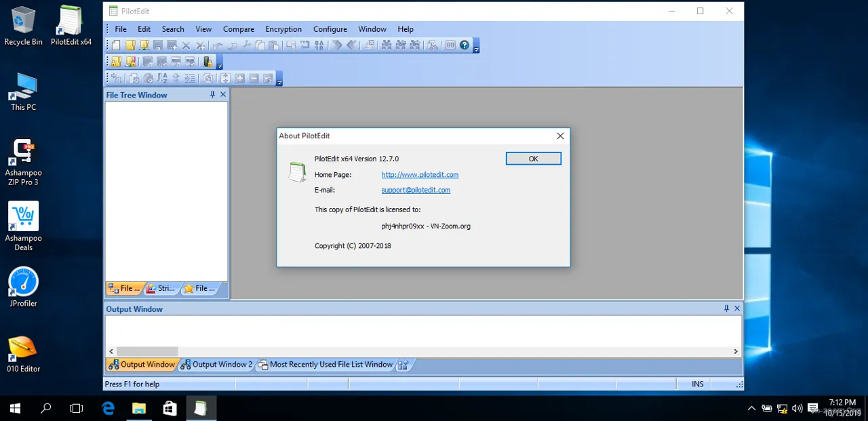Click the PilotEdit notepad icon in About dialog

click(296, 172)
